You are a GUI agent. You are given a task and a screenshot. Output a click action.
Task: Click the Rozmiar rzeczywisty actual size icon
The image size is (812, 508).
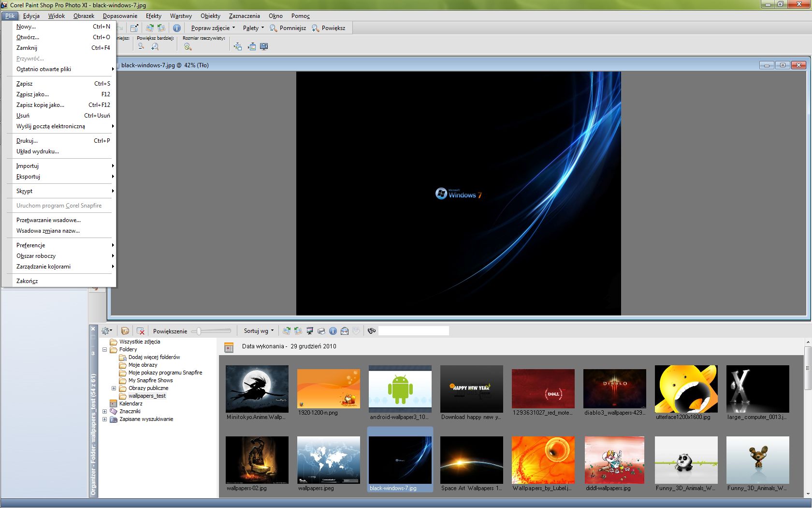(188, 46)
